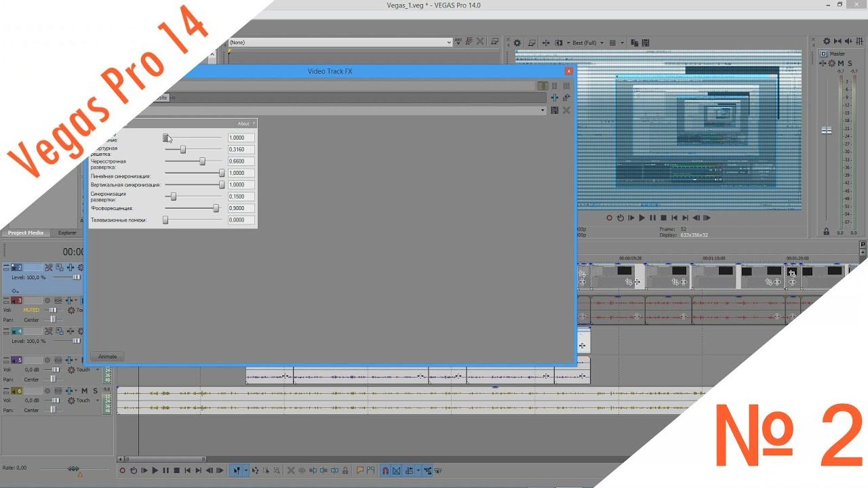Insert a marker with the marker icon
This screenshot has width=868, height=488.
360,470
